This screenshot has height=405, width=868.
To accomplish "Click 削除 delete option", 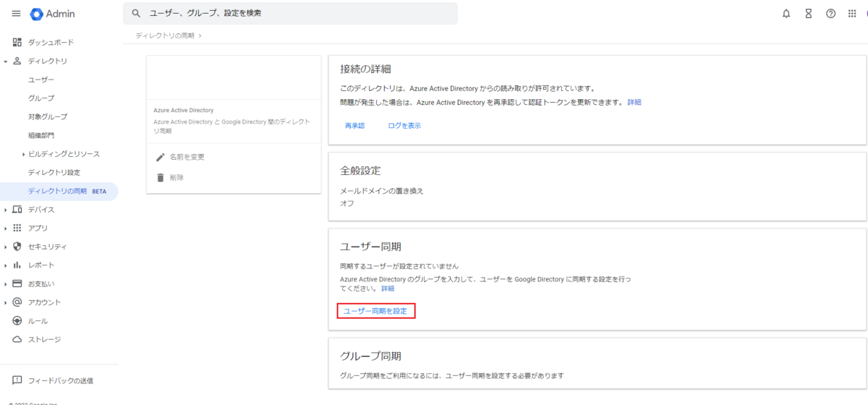I will (x=176, y=177).
